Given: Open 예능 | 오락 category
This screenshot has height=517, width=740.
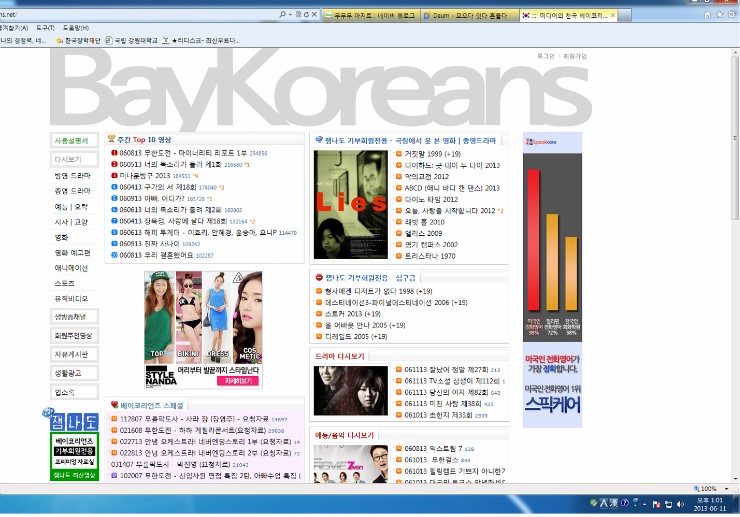Looking at the screenshot, I should (71, 207).
